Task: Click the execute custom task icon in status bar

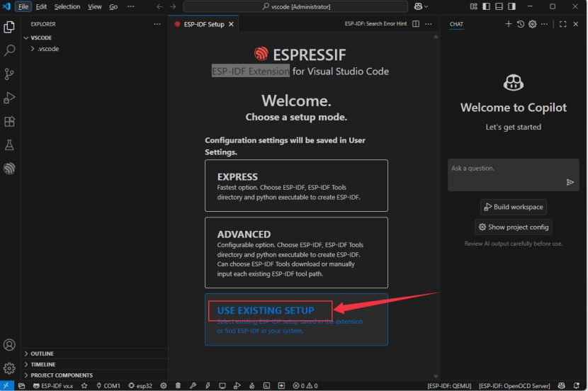Action: point(281,385)
